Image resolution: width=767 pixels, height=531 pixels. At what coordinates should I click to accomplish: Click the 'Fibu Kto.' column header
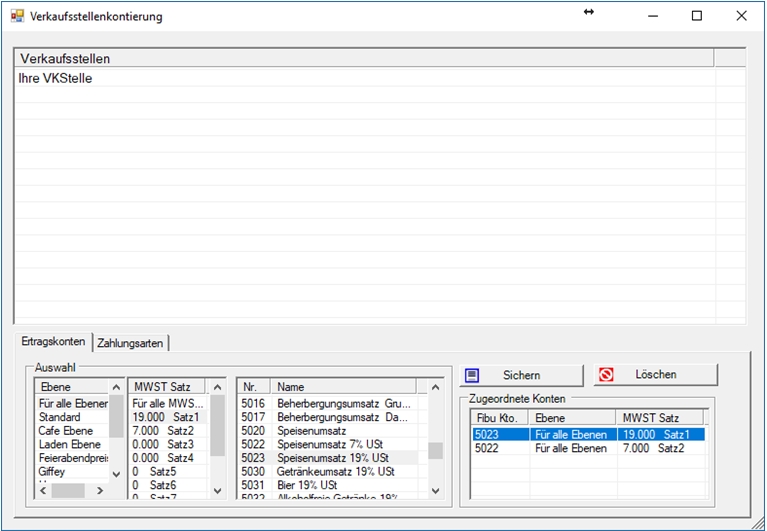click(x=499, y=417)
